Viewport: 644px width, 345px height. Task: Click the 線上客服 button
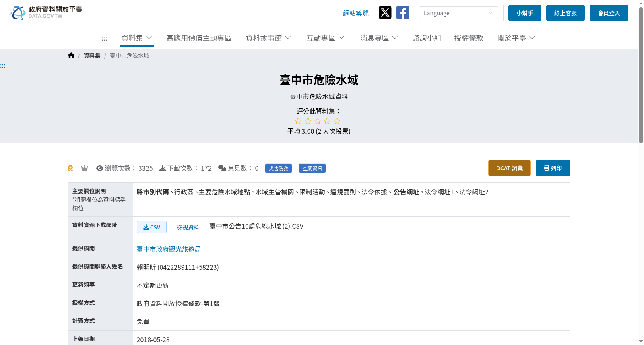[566, 13]
